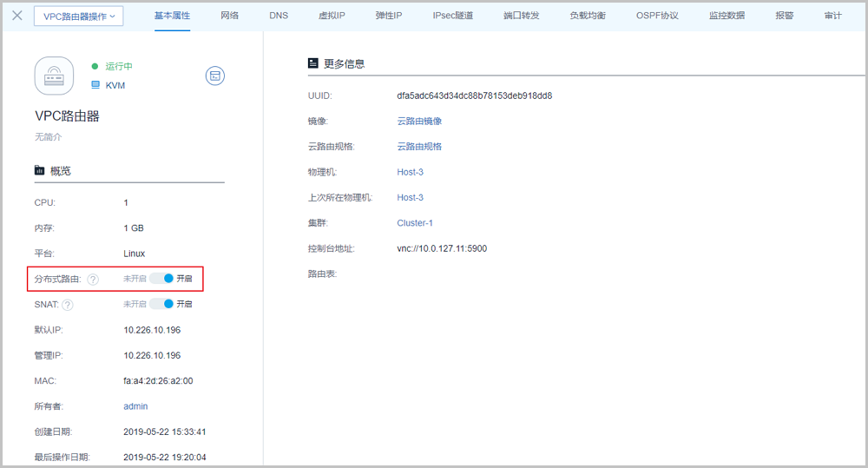Open the IPsec隧道 tab

pyautogui.click(x=453, y=16)
